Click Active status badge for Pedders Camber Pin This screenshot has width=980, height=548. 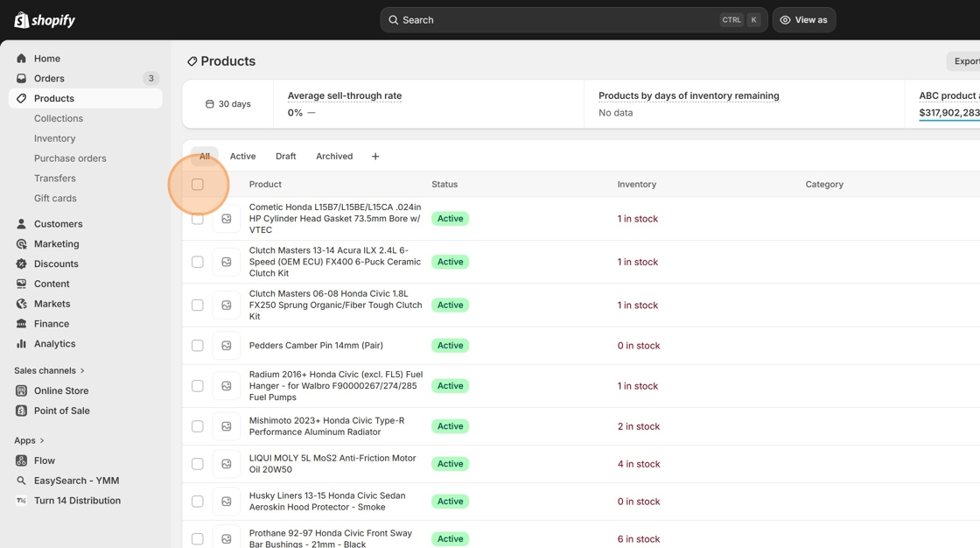coord(450,346)
